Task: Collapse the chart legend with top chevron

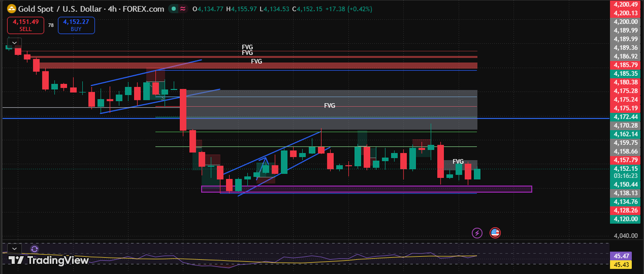Action: point(14,42)
